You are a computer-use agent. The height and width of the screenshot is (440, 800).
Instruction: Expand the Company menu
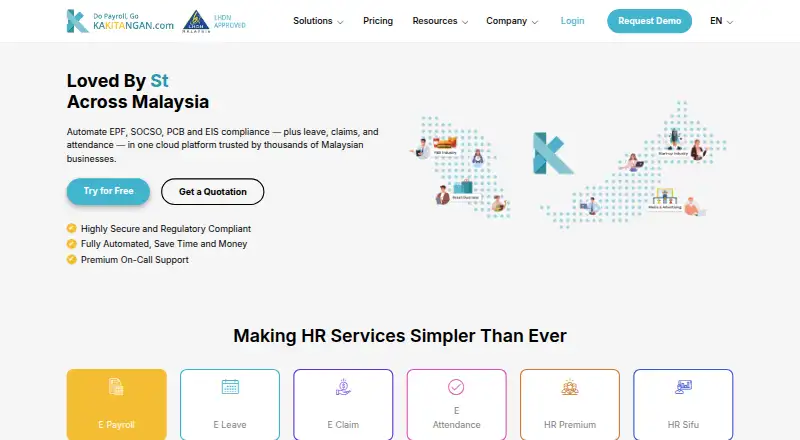pyautogui.click(x=512, y=21)
